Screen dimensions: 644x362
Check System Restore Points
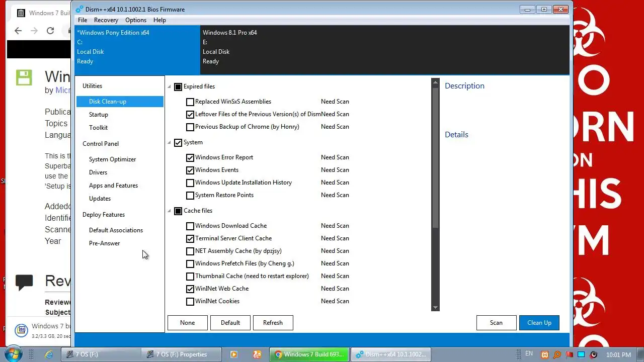[x=190, y=195]
